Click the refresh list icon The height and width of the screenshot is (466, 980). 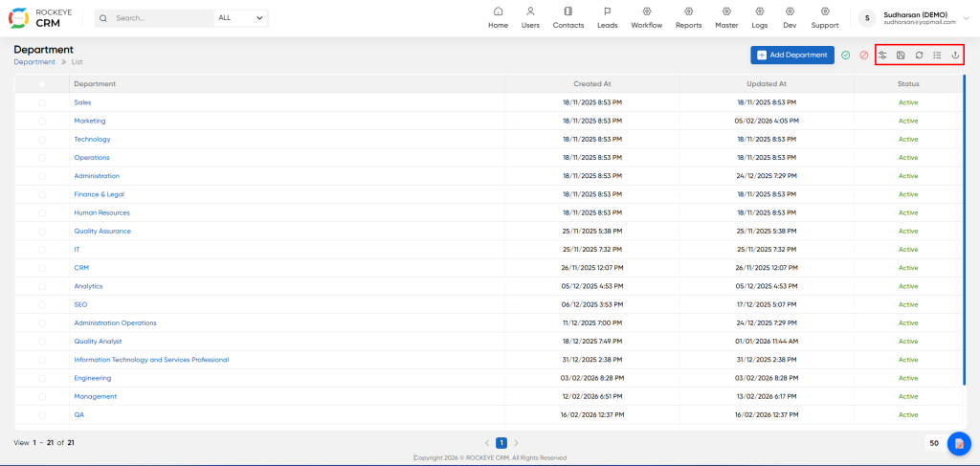919,55
